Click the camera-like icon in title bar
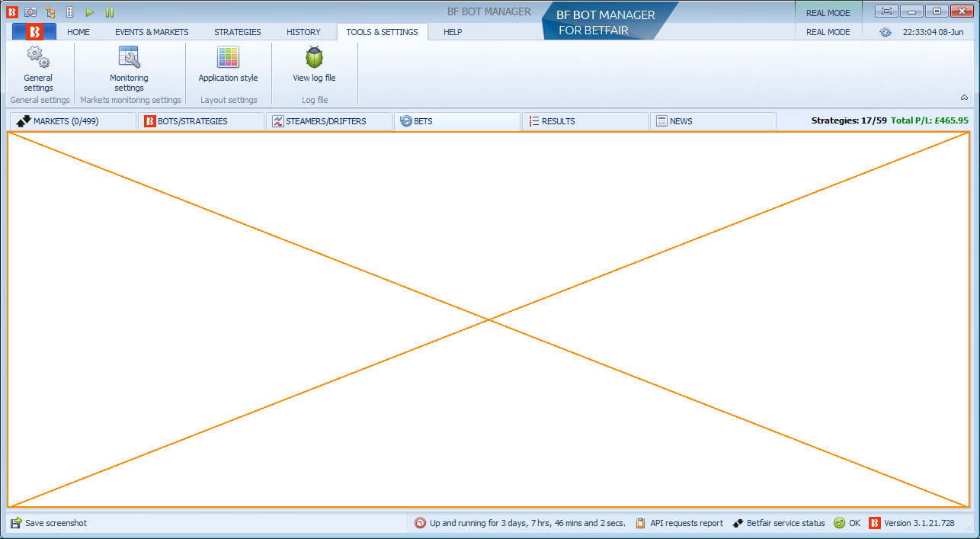980x539 pixels. click(30, 12)
